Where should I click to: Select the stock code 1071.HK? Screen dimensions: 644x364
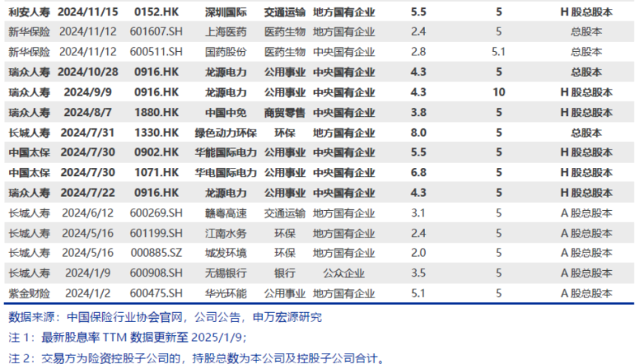[156, 172]
